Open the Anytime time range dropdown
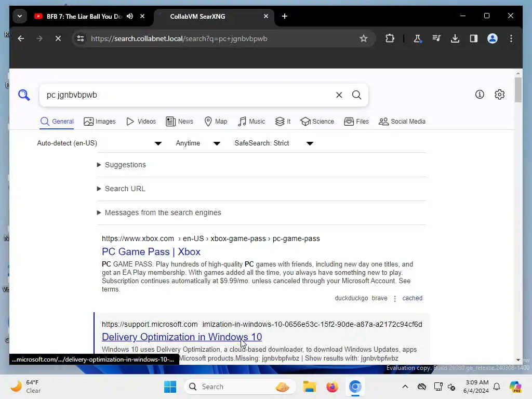Image resolution: width=532 pixels, height=399 pixels. tap(198, 143)
